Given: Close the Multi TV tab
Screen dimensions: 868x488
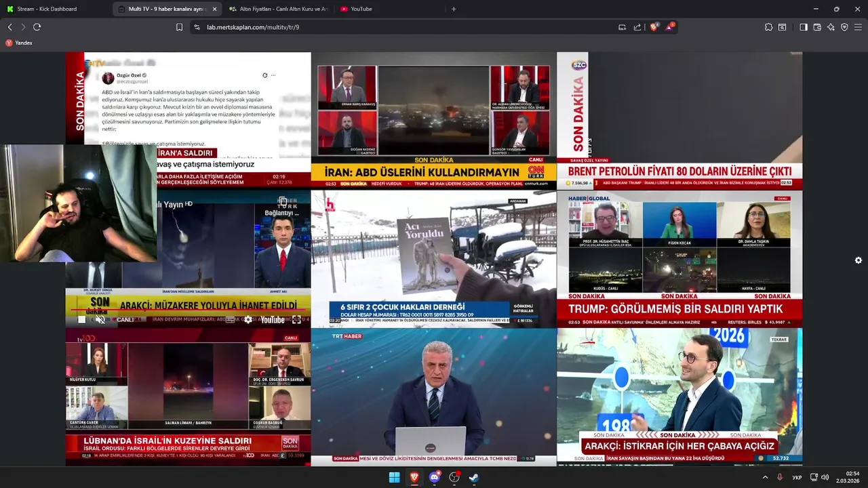Looking at the screenshot, I should click(x=215, y=9).
